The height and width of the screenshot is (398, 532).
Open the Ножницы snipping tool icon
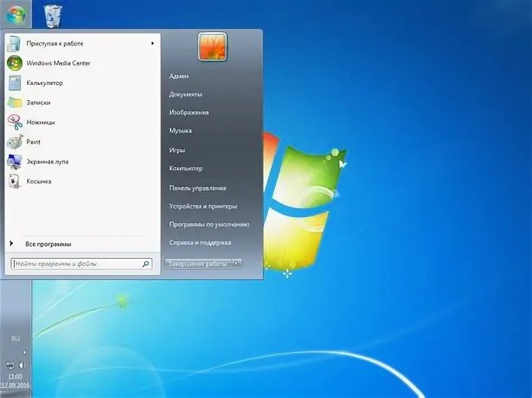tap(15, 122)
